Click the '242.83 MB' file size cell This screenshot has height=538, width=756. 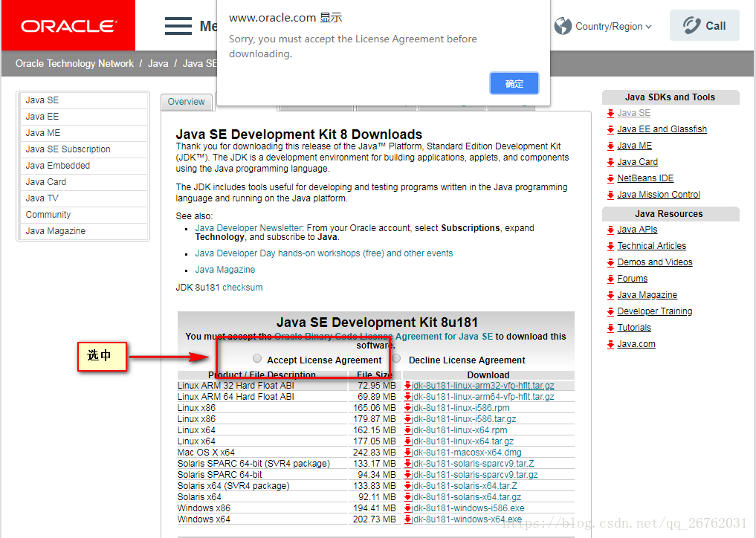pos(374,453)
